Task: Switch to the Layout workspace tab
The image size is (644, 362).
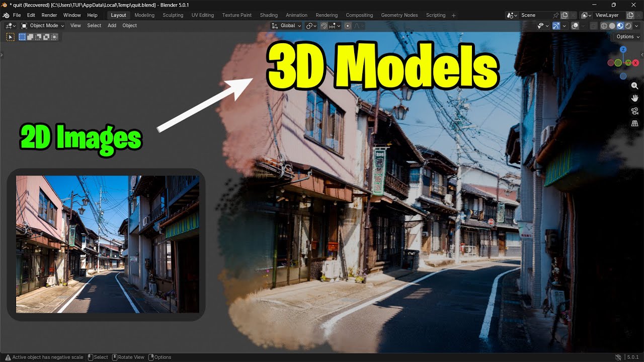Action: pos(118,15)
